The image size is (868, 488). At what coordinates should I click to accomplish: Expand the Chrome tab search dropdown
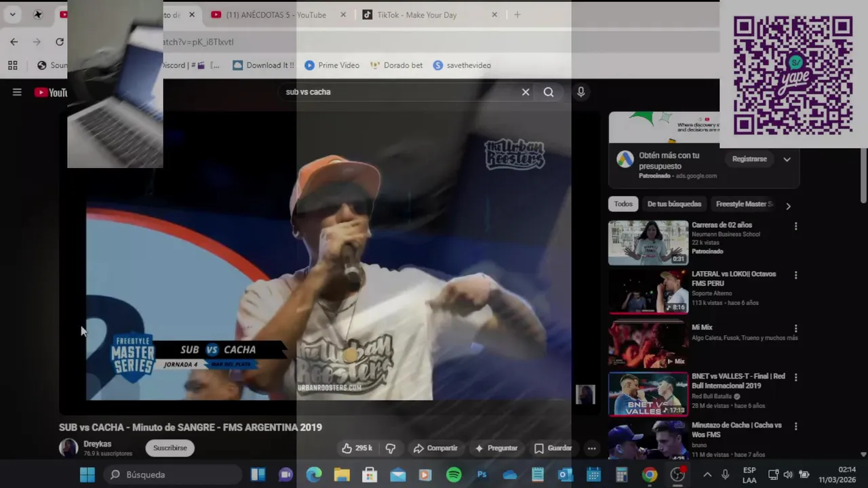coord(12,15)
